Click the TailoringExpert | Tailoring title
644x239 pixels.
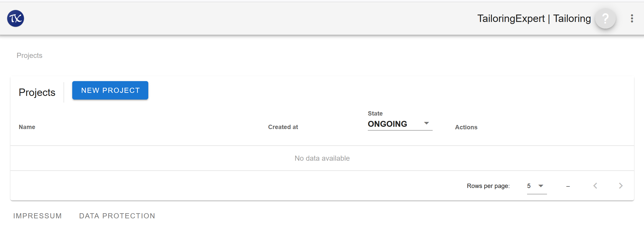click(534, 19)
